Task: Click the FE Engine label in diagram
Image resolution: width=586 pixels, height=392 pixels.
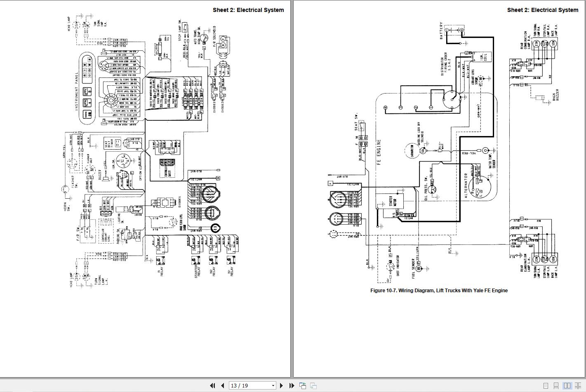Action: [x=379, y=152]
